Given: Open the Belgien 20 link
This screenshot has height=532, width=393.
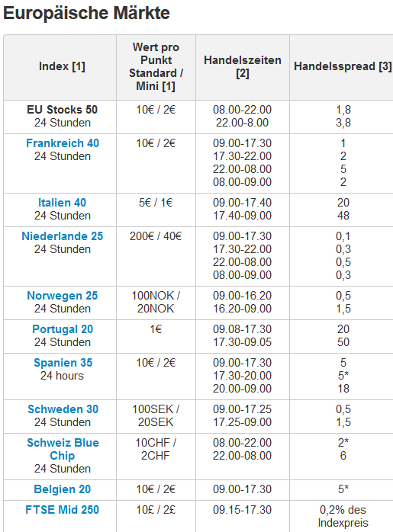Looking at the screenshot, I should 62,489.
